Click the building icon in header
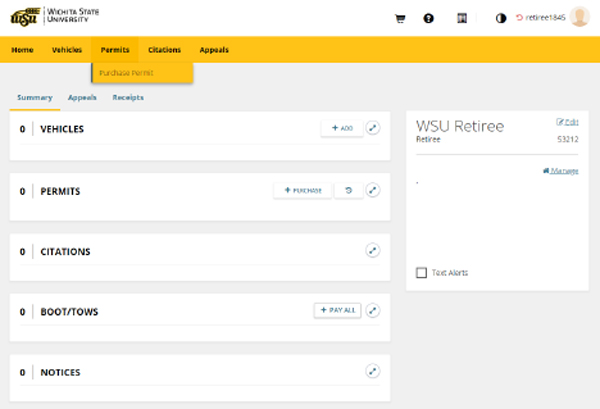The image size is (600, 409). click(462, 18)
